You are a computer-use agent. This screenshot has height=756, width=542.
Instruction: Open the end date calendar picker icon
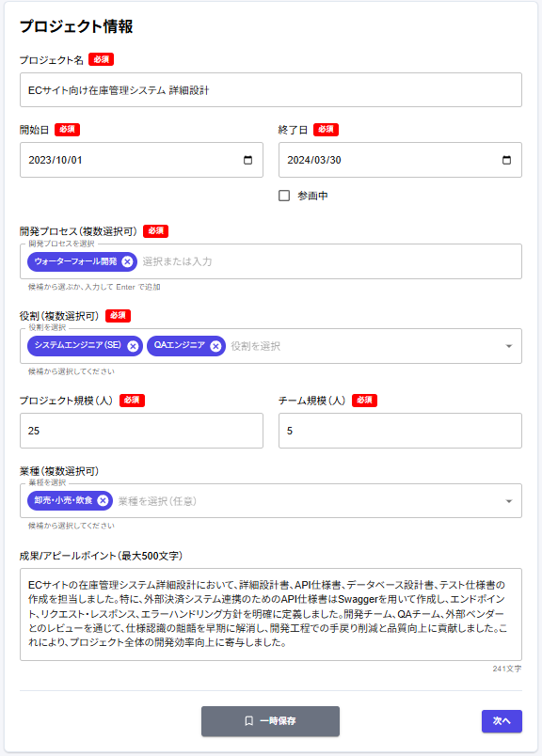pyautogui.click(x=506, y=160)
